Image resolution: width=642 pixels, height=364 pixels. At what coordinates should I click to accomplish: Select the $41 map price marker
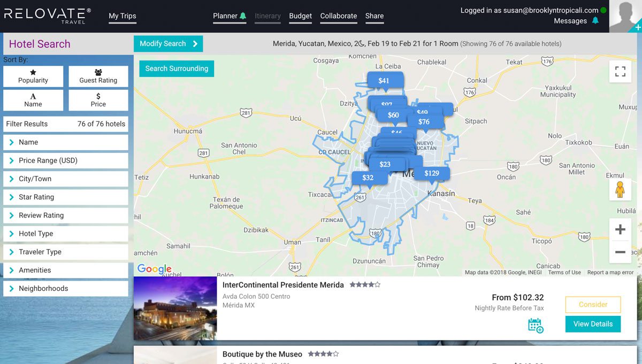[384, 81]
